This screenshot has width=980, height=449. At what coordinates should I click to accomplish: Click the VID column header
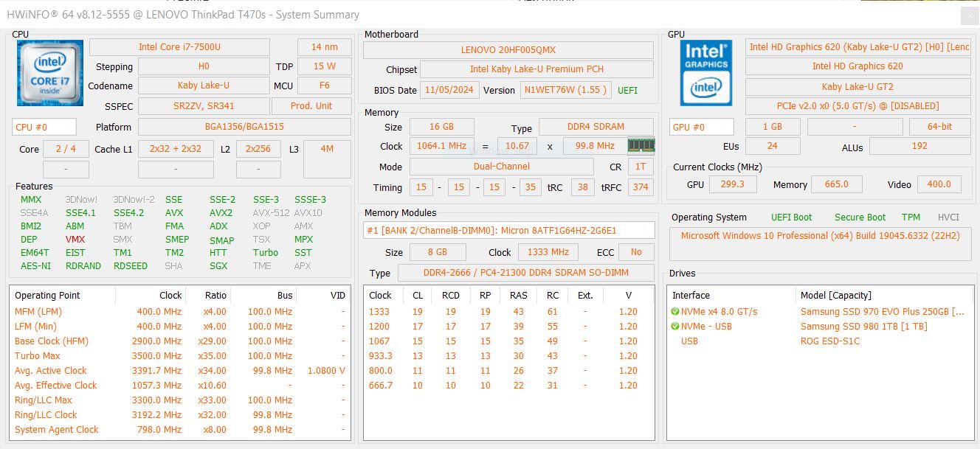337,296
